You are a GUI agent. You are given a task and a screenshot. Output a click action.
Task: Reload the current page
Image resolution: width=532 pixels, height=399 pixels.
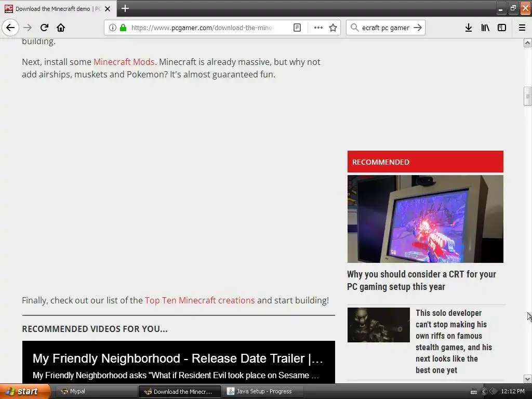coord(44,28)
